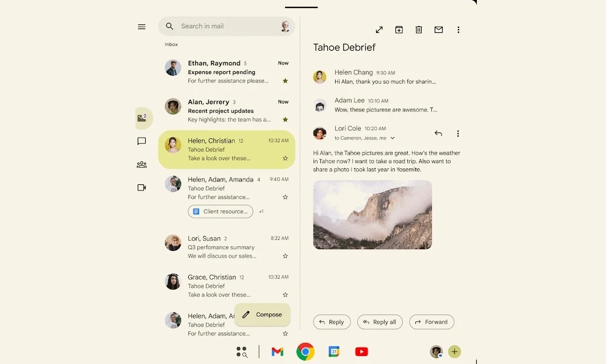Open more options in the email toolbar
Screen dimensions: 606x364
point(459,30)
